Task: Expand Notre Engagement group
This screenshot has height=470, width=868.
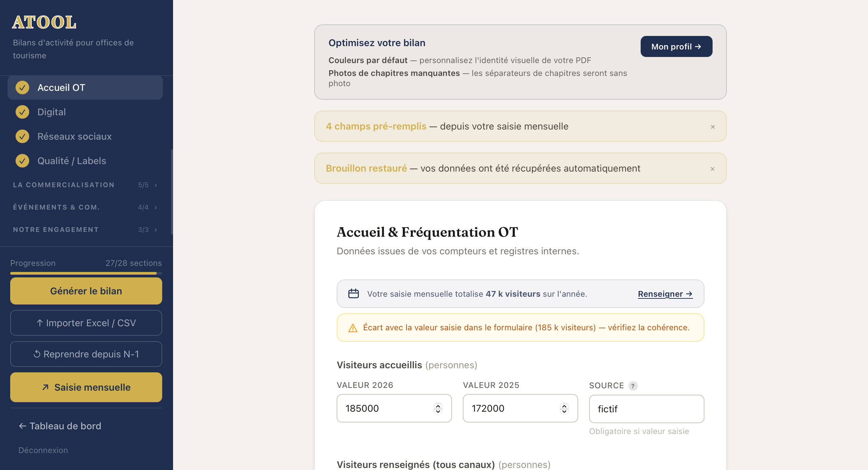Action: point(85,230)
